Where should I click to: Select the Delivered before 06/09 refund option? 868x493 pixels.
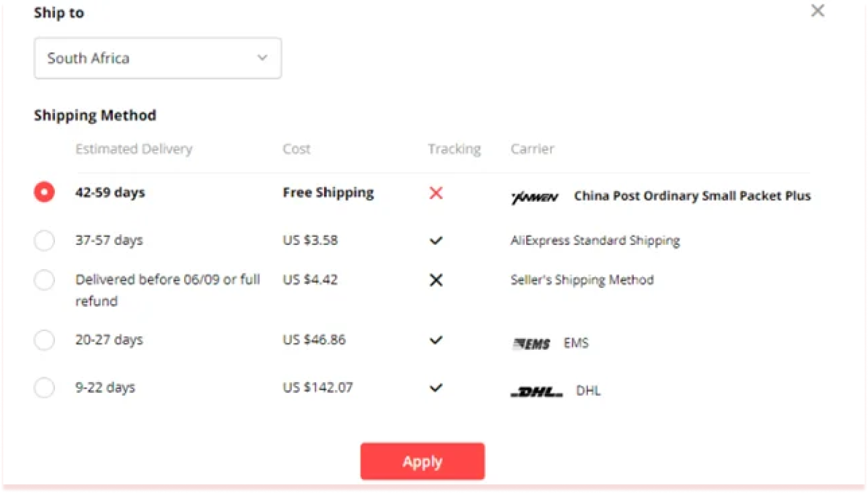(44, 280)
